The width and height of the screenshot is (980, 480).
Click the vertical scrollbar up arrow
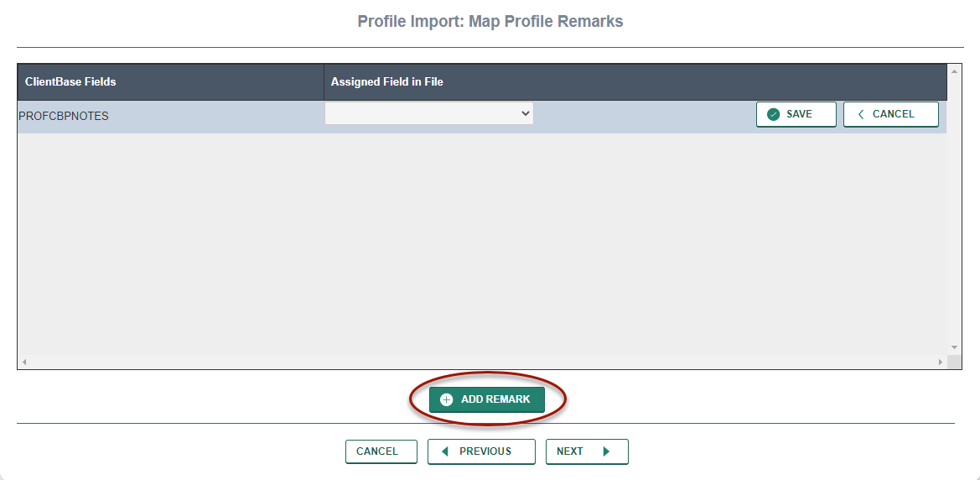pos(954,71)
